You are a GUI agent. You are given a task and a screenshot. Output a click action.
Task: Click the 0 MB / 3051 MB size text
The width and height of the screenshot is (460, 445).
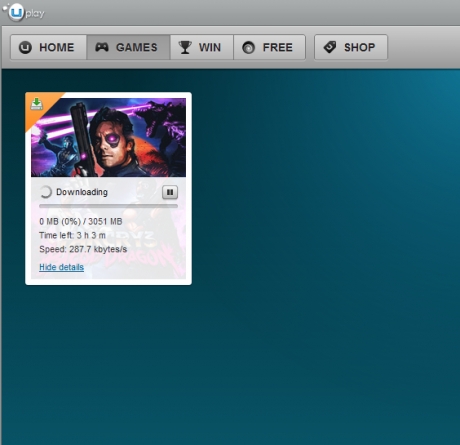point(81,221)
